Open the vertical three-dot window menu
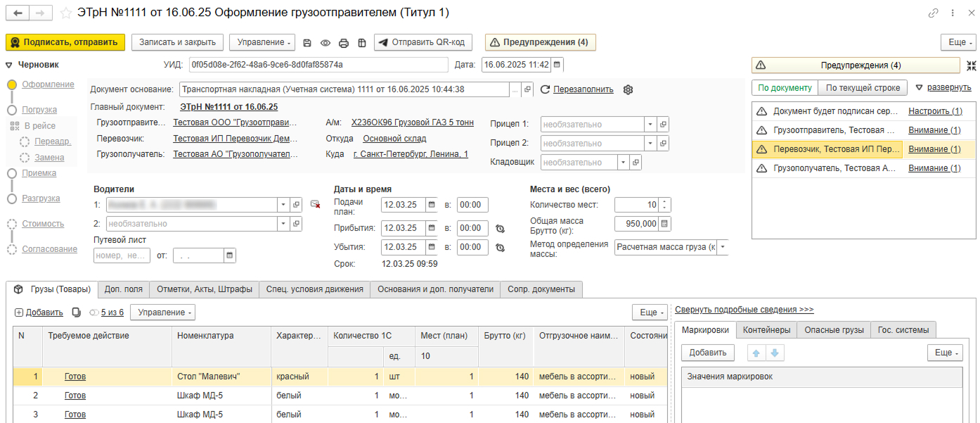Image resolution: width=980 pixels, height=423 pixels. (952, 13)
